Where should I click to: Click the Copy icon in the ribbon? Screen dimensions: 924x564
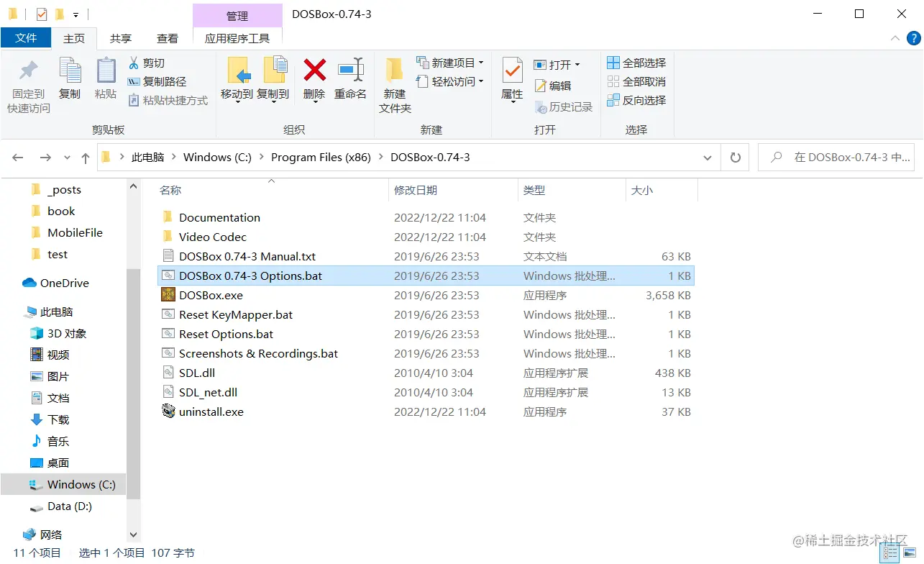pos(70,70)
